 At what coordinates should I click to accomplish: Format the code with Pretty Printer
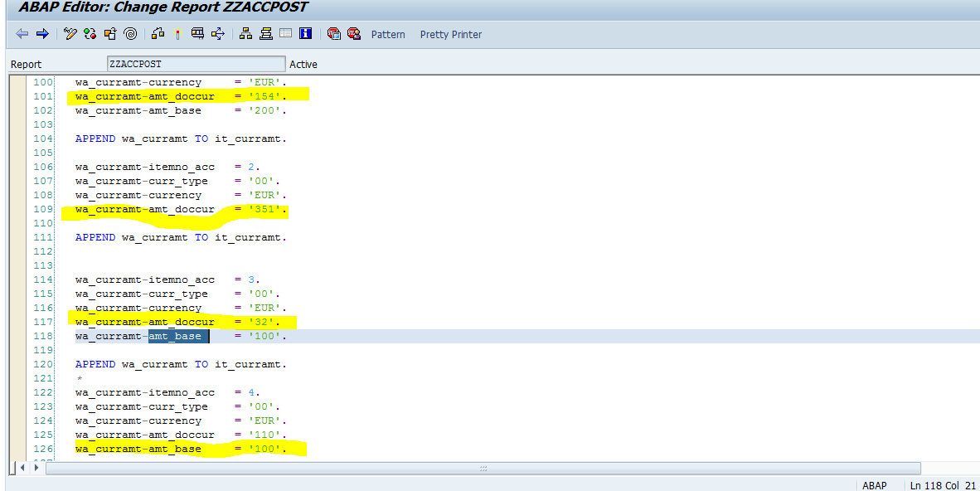(x=450, y=34)
